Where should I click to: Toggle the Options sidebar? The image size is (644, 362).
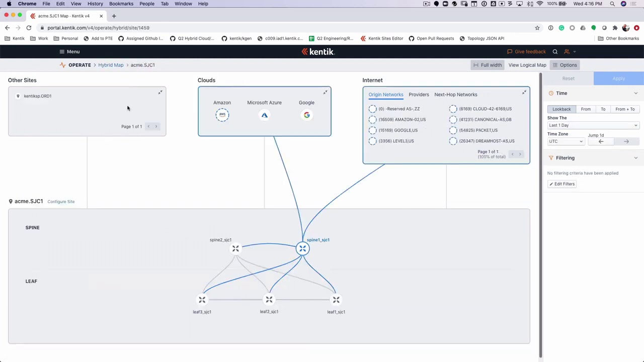click(565, 65)
